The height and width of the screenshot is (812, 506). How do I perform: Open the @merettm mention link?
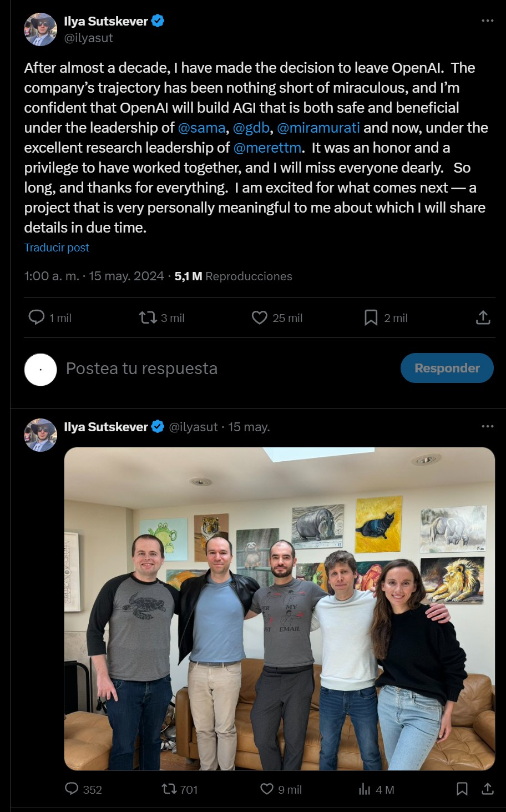coord(267,148)
